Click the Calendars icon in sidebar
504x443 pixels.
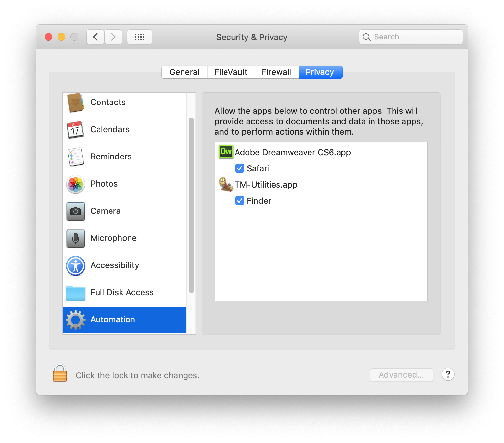(76, 130)
